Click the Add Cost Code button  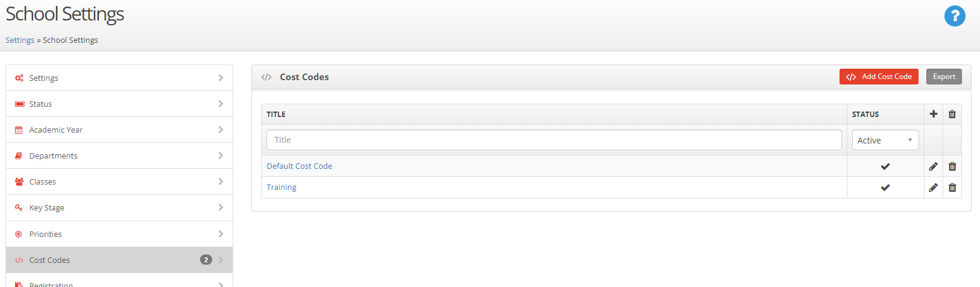tap(879, 77)
